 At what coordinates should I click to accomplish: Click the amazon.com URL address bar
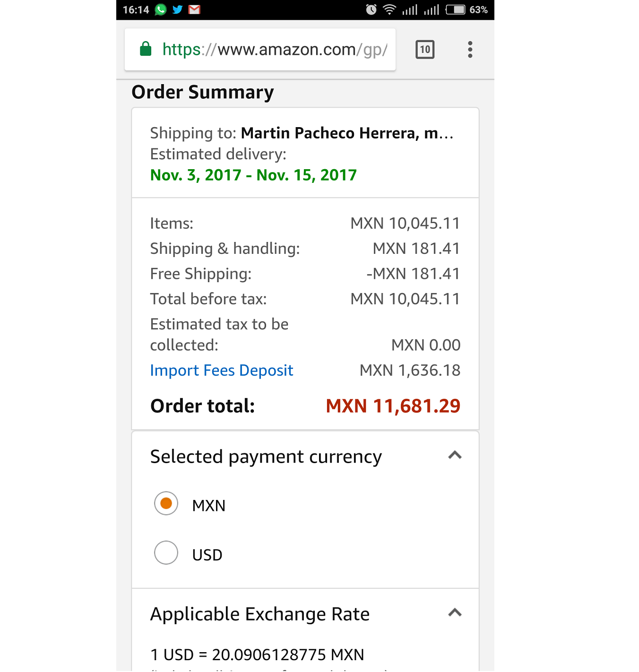pyautogui.click(x=274, y=50)
